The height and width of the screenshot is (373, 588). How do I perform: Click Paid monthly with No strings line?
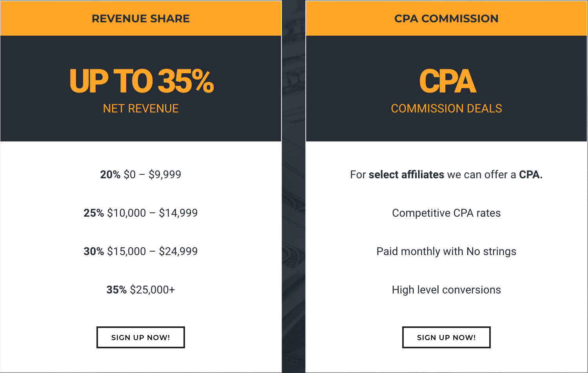446,252
